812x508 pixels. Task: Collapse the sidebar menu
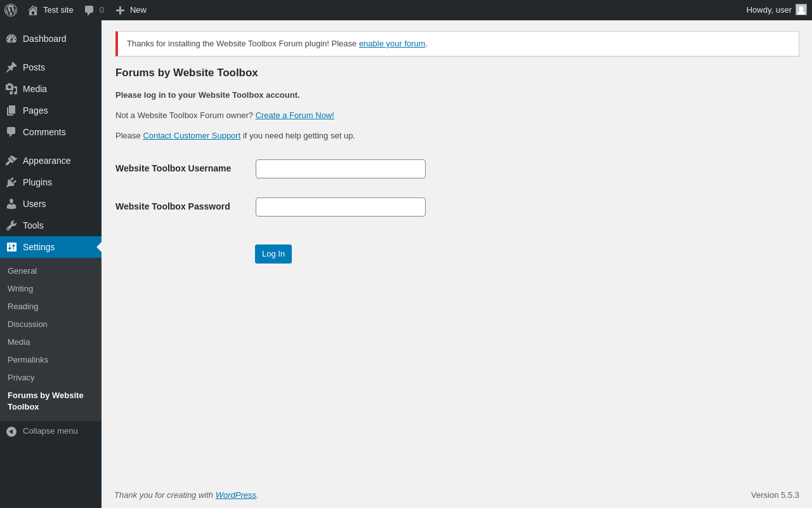(42, 431)
